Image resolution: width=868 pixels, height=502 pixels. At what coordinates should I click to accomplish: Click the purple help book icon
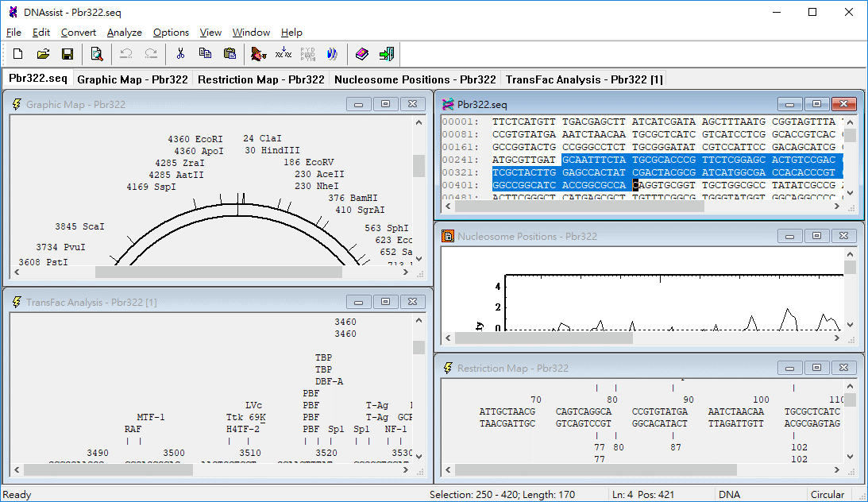point(361,54)
